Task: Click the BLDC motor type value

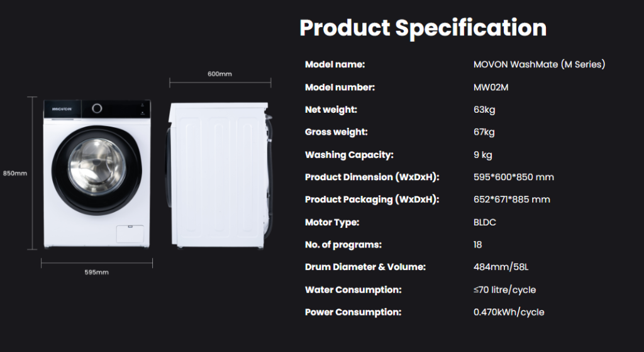Action: 485,222
